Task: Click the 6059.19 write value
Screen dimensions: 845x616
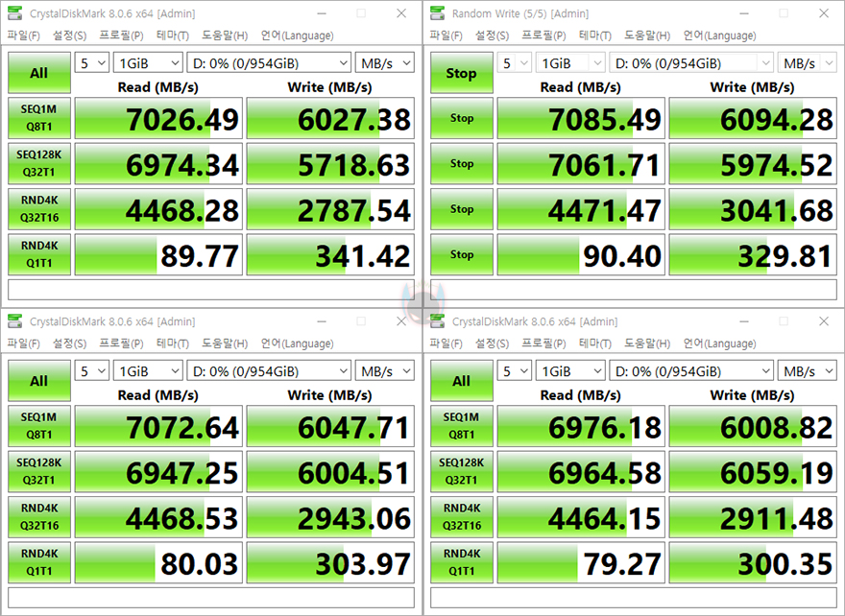Action: click(x=777, y=473)
